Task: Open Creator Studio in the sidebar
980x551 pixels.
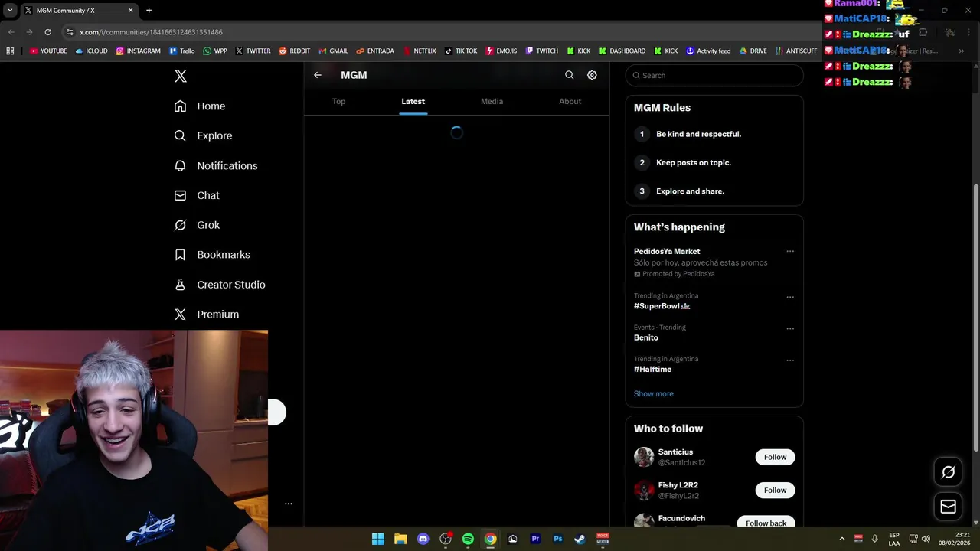Action: (220, 285)
